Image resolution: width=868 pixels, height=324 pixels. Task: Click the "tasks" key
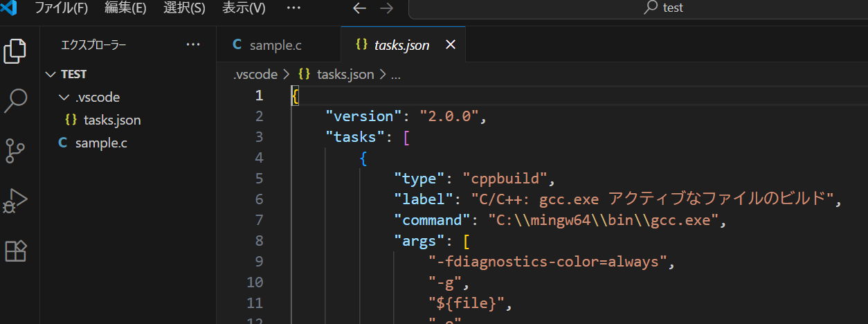pyautogui.click(x=355, y=136)
